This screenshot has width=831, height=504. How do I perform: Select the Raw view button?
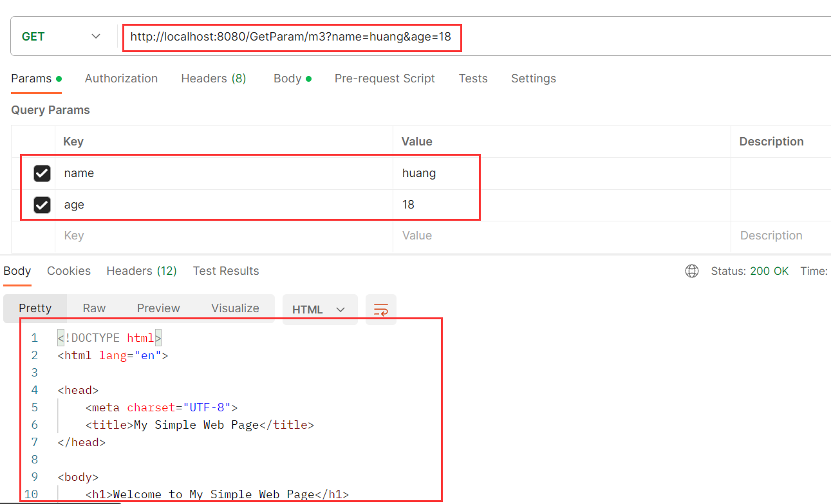point(94,308)
